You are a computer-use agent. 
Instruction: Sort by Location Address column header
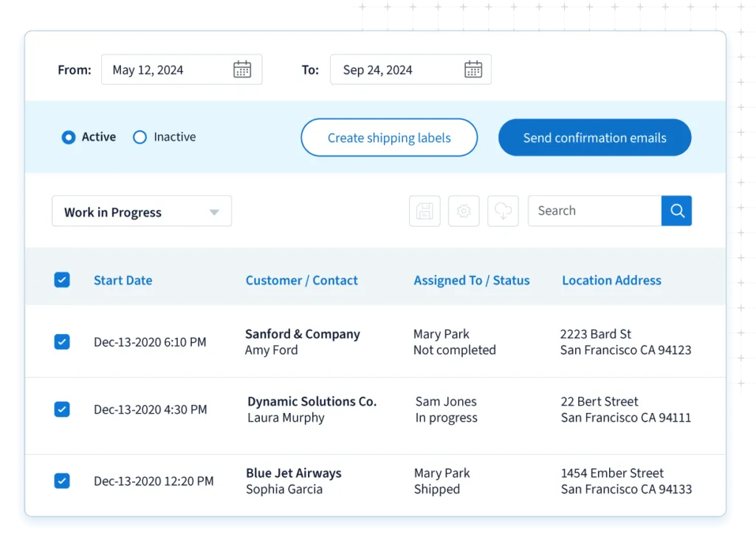[x=611, y=281]
